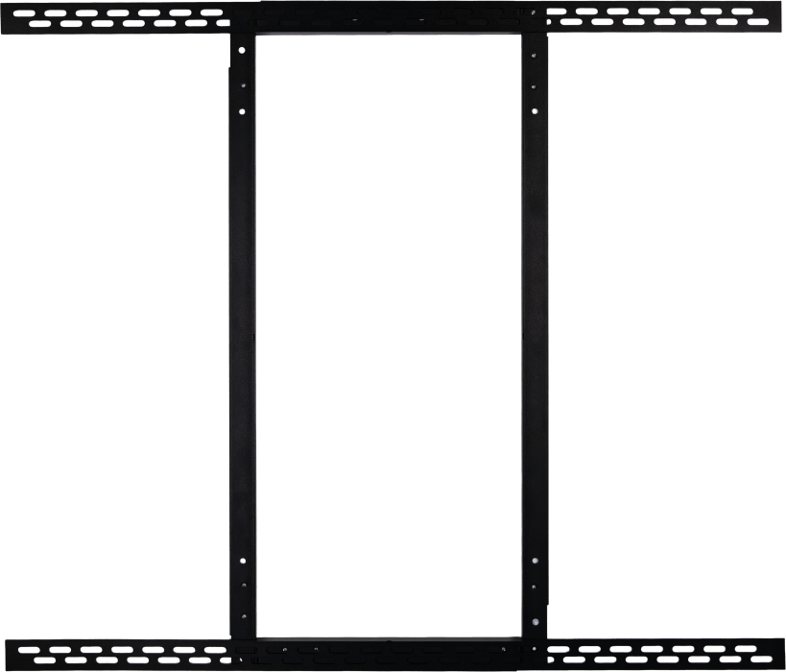Click the far-left slot of bottom rail
Screen dimensions: 786x672
pos(29,650)
